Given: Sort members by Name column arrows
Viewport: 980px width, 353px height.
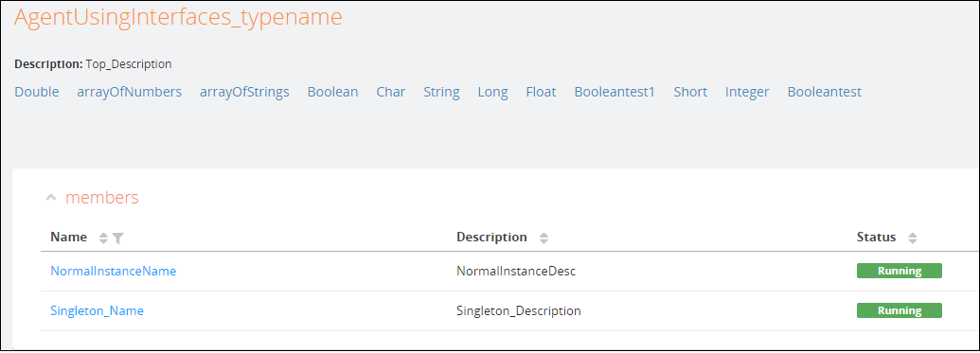Looking at the screenshot, I should pyautogui.click(x=104, y=238).
